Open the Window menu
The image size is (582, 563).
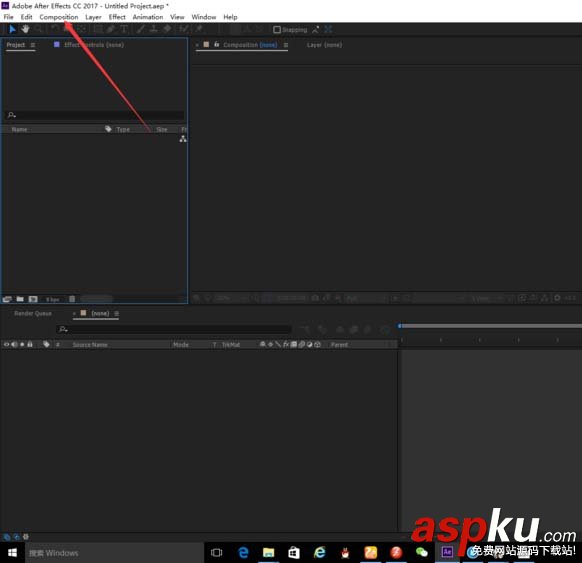point(204,17)
